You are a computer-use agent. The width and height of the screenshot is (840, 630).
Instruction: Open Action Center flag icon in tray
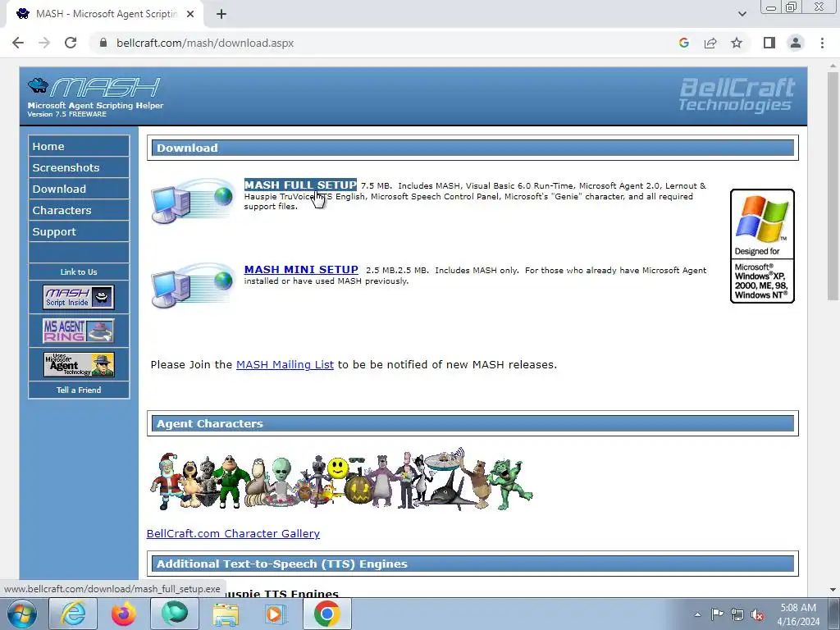coord(717,614)
